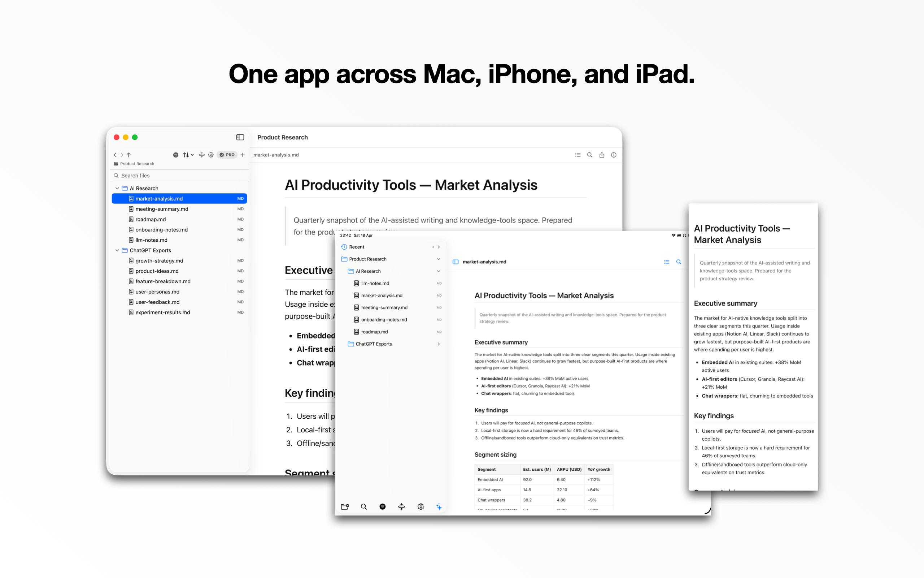Open settings from iPad bottom bar
This screenshot has height=578, width=924.
(421, 506)
